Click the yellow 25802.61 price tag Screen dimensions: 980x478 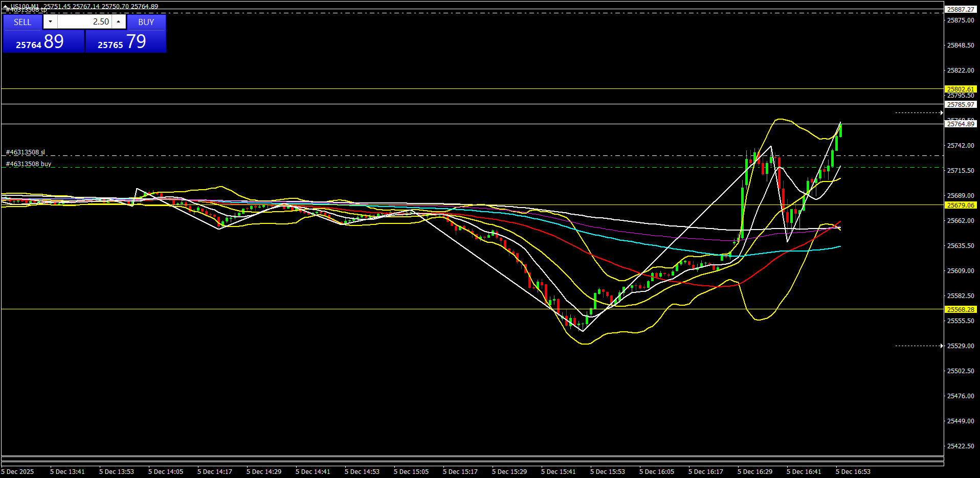pyautogui.click(x=961, y=89)
